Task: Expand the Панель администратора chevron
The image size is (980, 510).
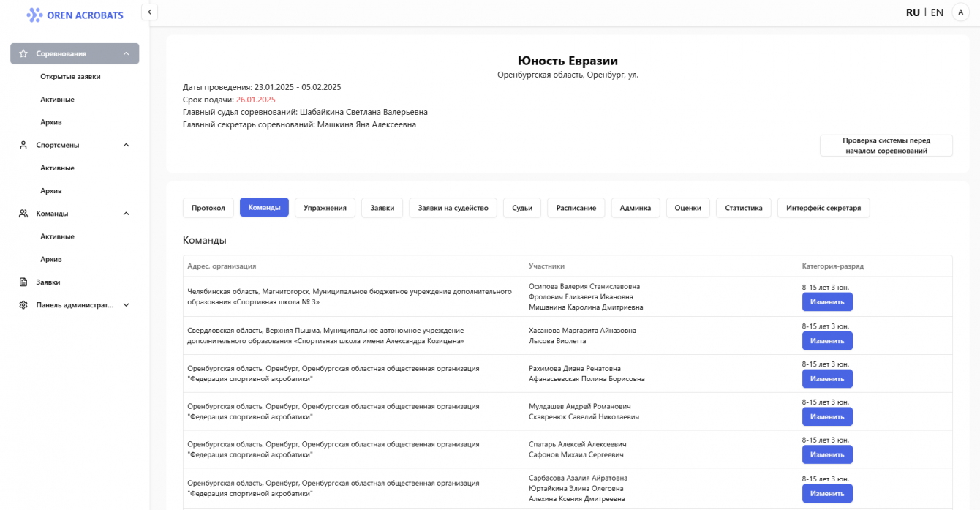Action: pyautogui.click(x=126, y=305)
